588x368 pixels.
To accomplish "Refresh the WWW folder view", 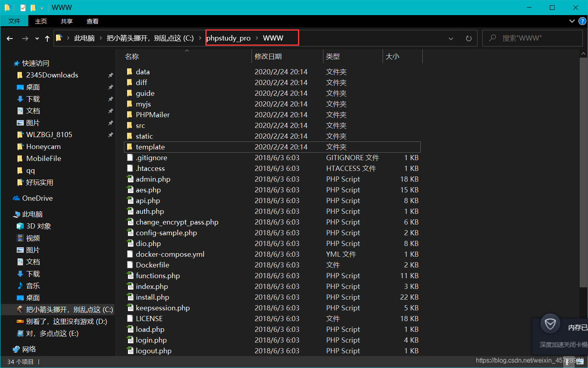I will point(469,39).
